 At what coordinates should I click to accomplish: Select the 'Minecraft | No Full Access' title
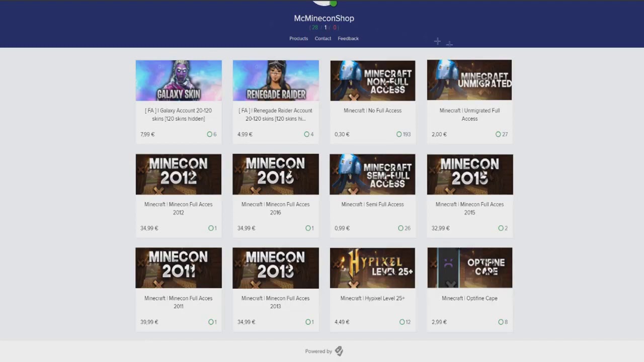click(x=373, y=111)
